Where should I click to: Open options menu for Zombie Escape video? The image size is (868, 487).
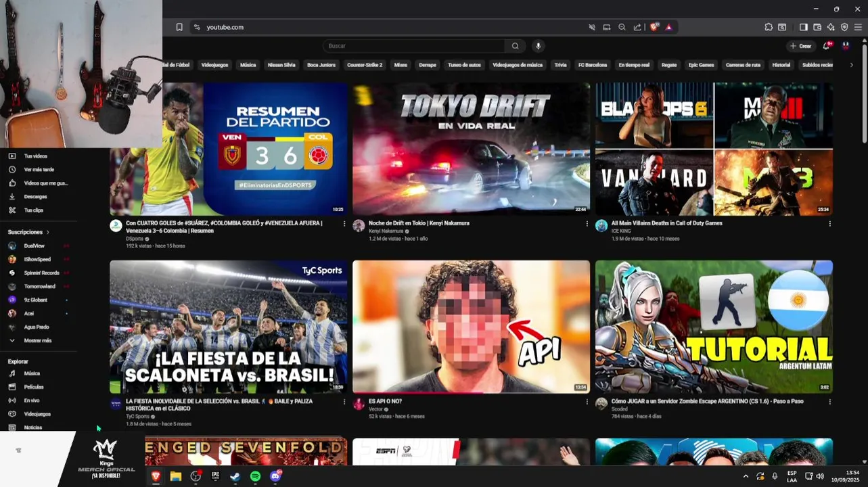829,401
